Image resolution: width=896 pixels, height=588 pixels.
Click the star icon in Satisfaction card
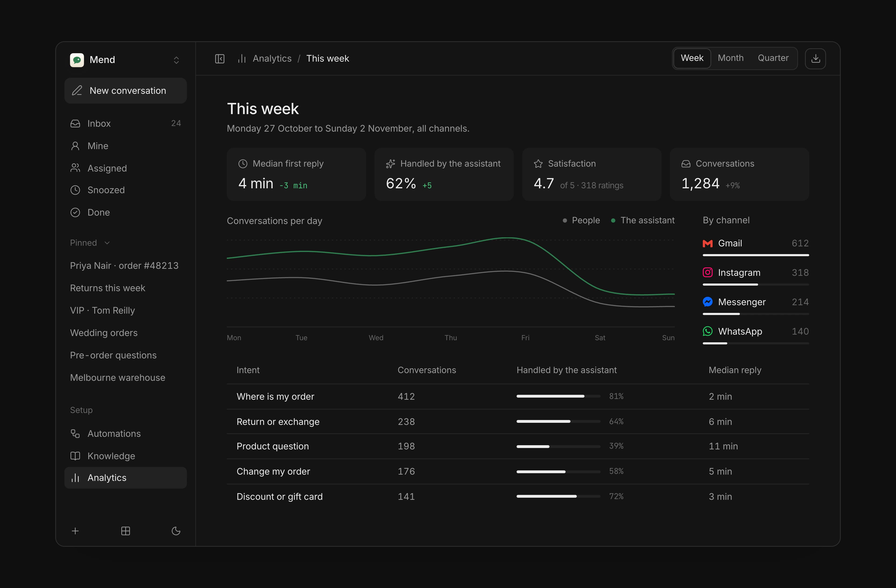coord(538,164)
